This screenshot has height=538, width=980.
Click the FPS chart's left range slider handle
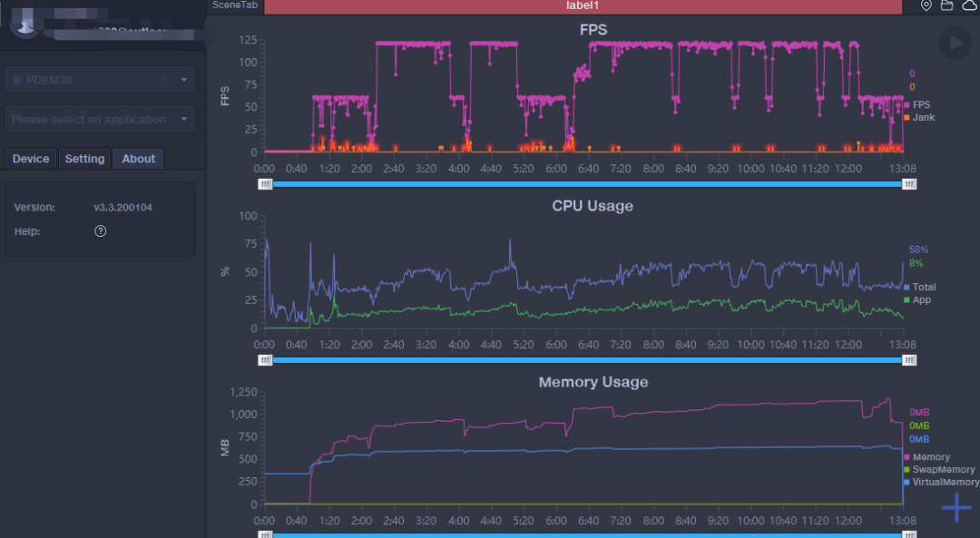tap(265, 183)
